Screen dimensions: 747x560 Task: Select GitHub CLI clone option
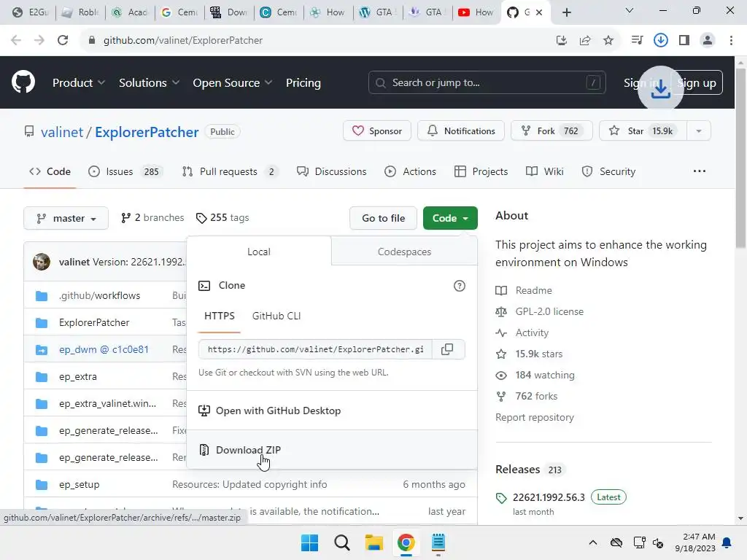276,316
